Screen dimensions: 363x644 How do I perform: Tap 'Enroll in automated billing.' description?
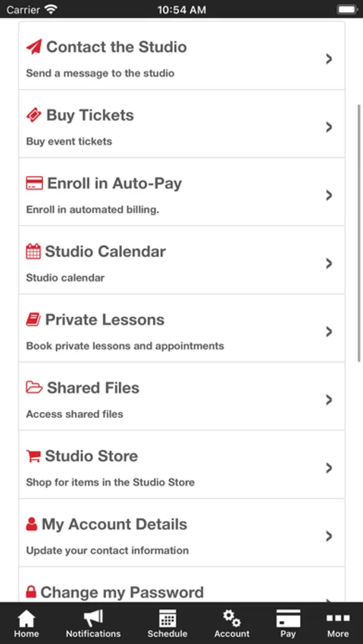click(x=92, y=210)
